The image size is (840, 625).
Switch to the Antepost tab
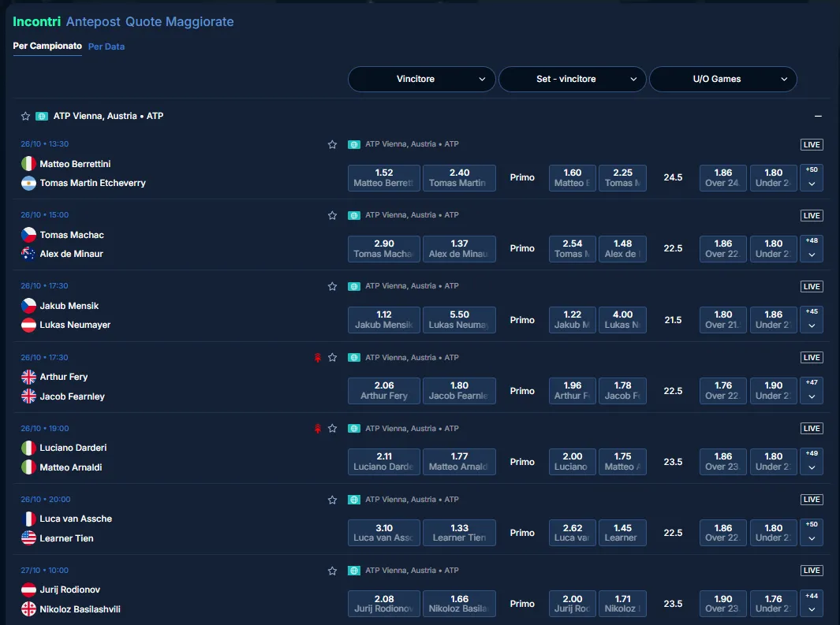pyautogui.click(x=93, y=22)
